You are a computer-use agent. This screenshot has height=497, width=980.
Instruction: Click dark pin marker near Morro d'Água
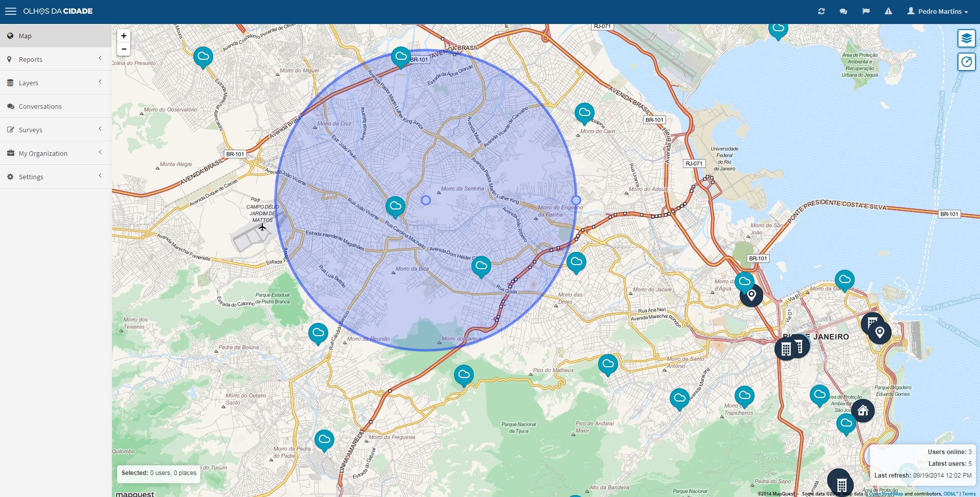751,295
